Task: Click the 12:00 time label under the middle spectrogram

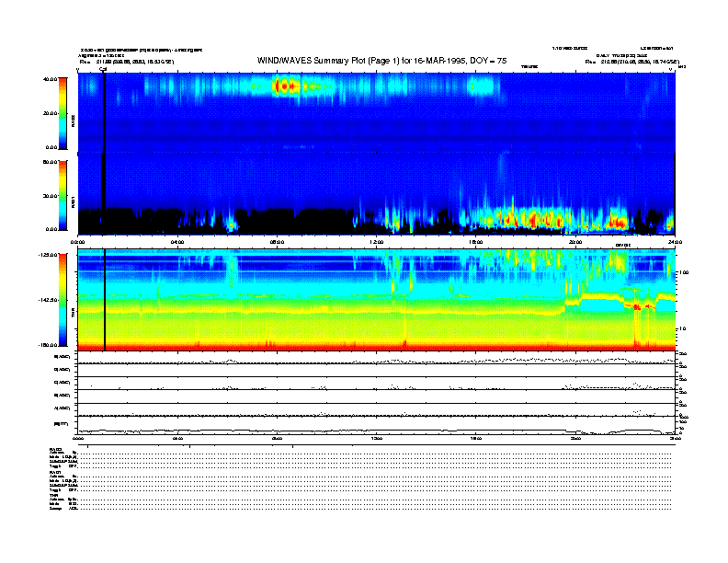Action: [x=376, y=242]
